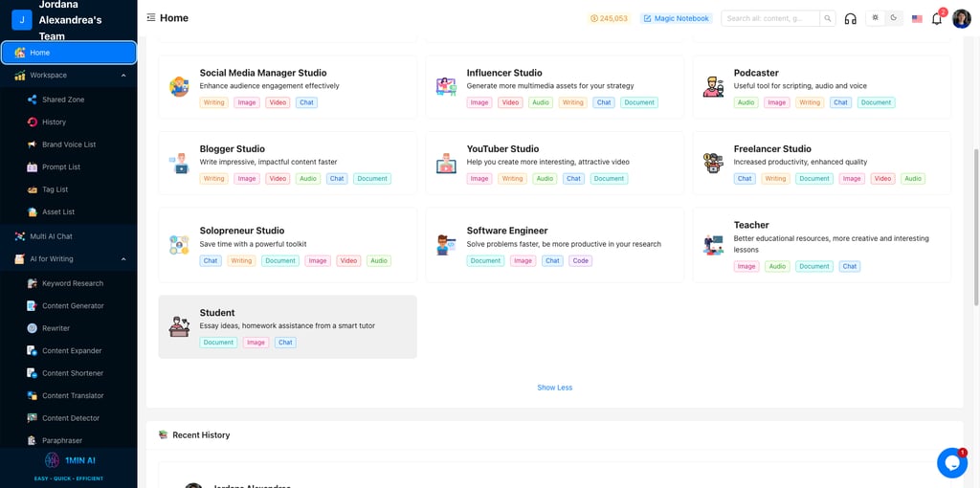
Task: Open notifications bell
Action: (936, 19)
